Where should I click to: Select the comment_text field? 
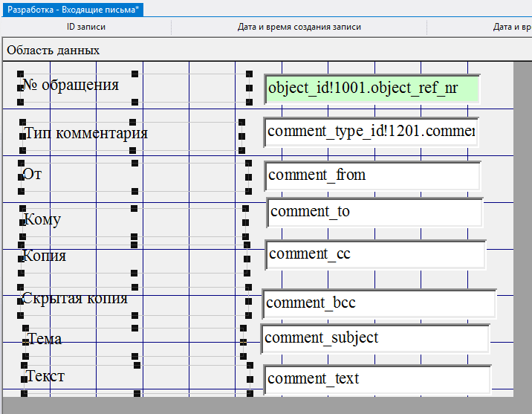[376, 379]
